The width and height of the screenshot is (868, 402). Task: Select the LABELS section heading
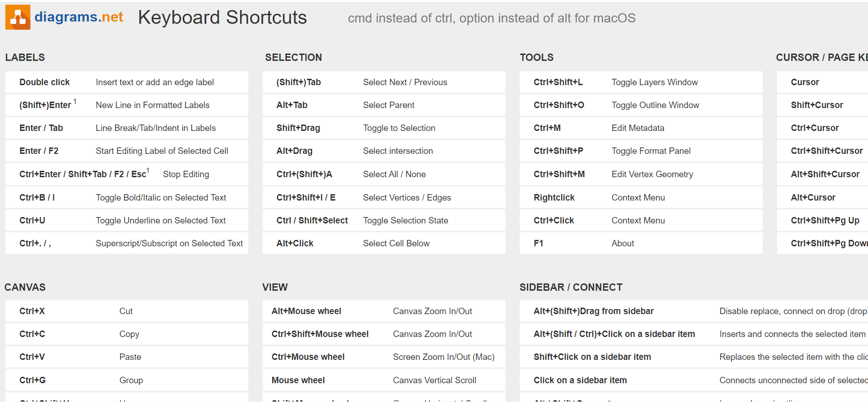pos(25,58)
